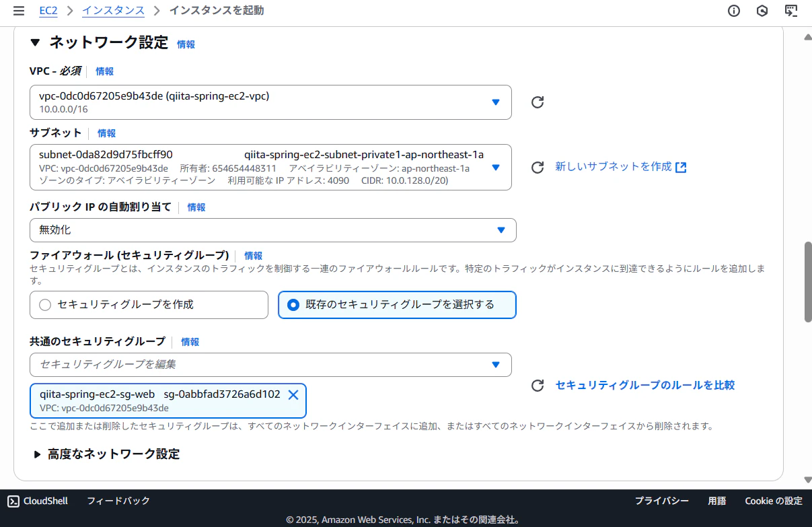Open the info panel icon in header
Screen dimensions: 812x527
tap(734, 10)
